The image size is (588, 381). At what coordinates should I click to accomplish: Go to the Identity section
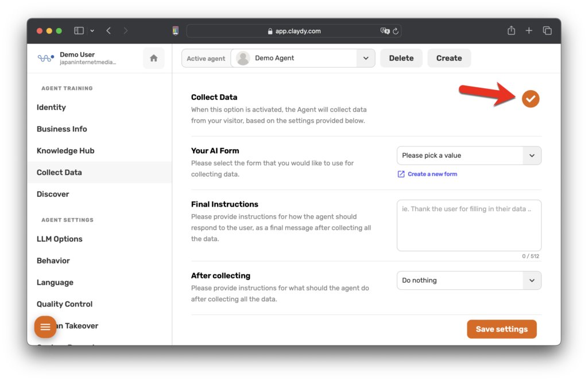point(51,107)
